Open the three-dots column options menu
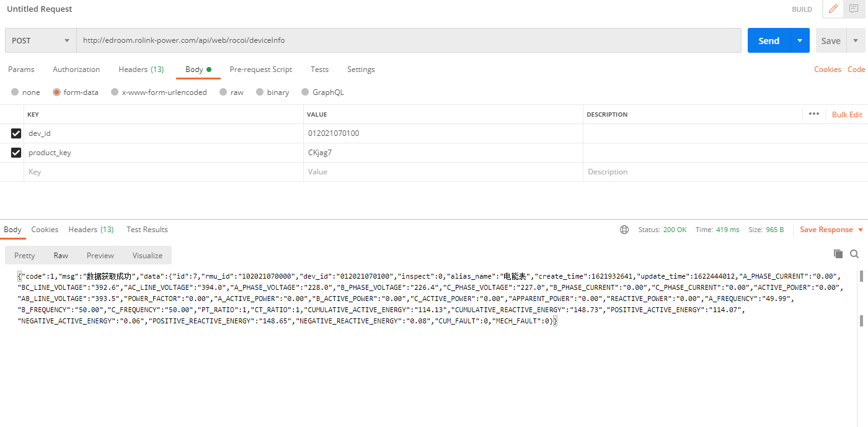Image resolution: width=868 pixels, height=427 pixels. coord(814,114)
